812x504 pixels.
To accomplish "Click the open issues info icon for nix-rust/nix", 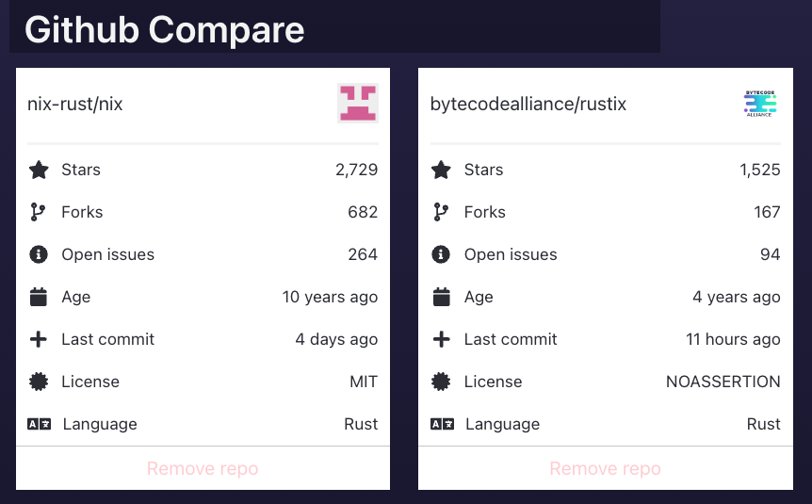I will [39, 255].
